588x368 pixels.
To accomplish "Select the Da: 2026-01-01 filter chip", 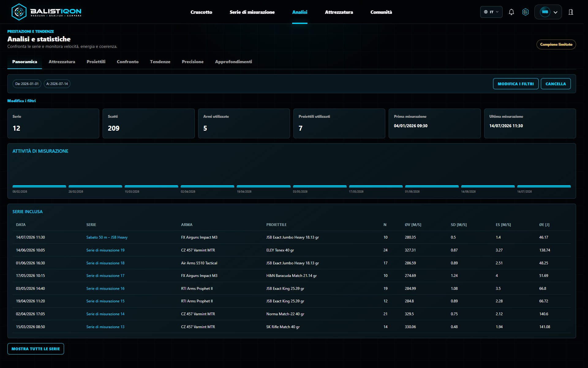I will (x=27, y=84).
